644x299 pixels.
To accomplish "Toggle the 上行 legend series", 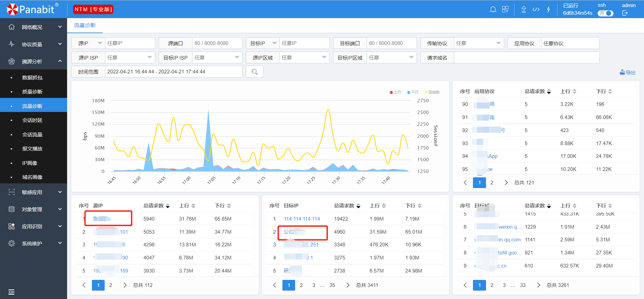I will (x=395, y=92).
